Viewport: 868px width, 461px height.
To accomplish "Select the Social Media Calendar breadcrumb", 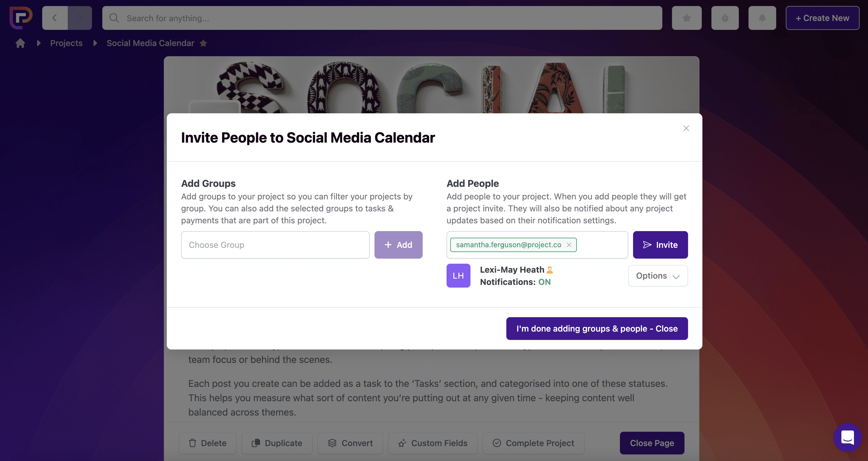I will pos(150,43).
